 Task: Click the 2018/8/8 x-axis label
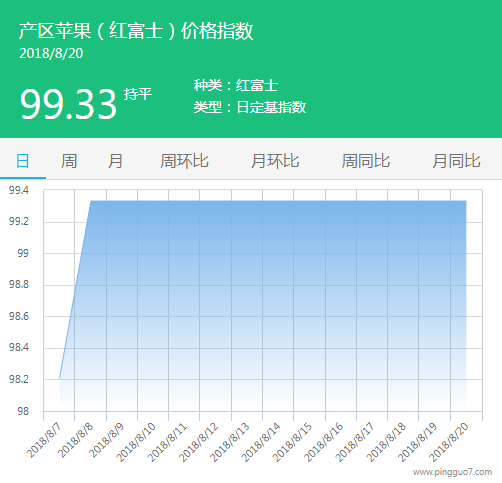(76, 440)
